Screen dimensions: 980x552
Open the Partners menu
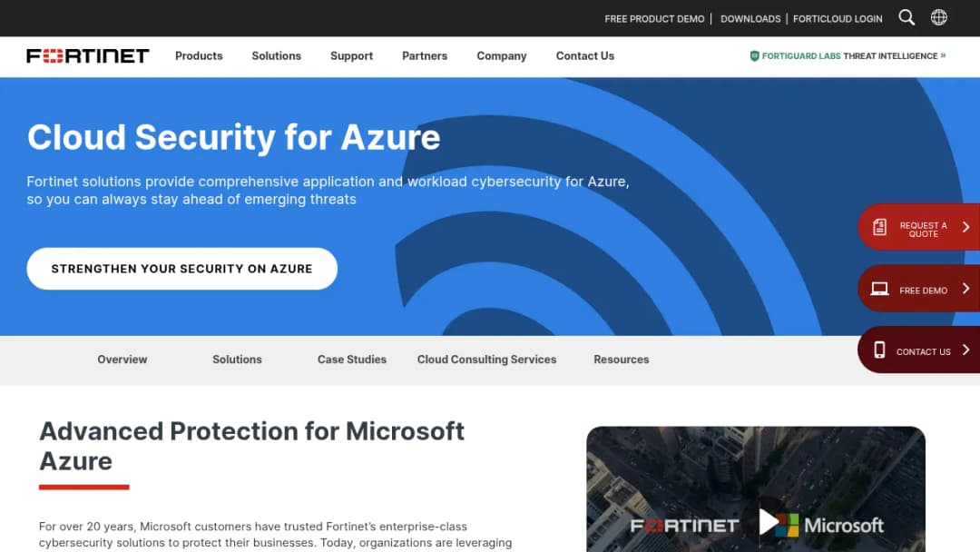pyautogui.click(x=425, y=55)
